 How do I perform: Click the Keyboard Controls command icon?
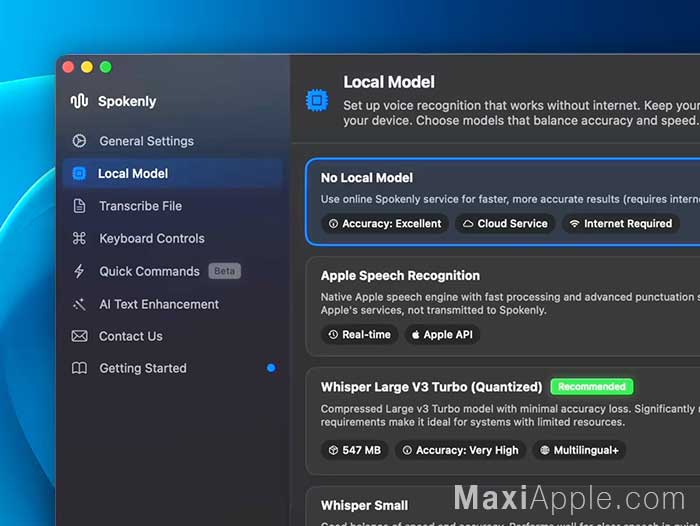(79, 238)
